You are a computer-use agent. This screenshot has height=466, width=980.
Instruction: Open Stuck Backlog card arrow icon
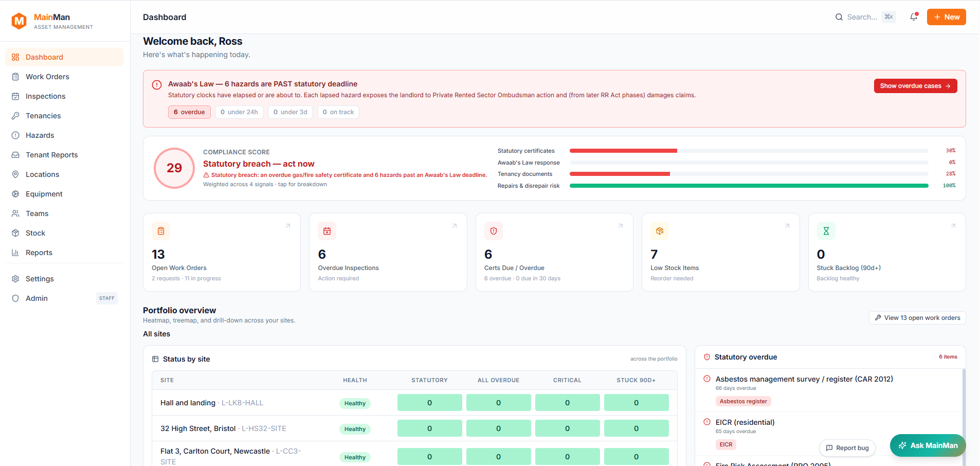953,226
